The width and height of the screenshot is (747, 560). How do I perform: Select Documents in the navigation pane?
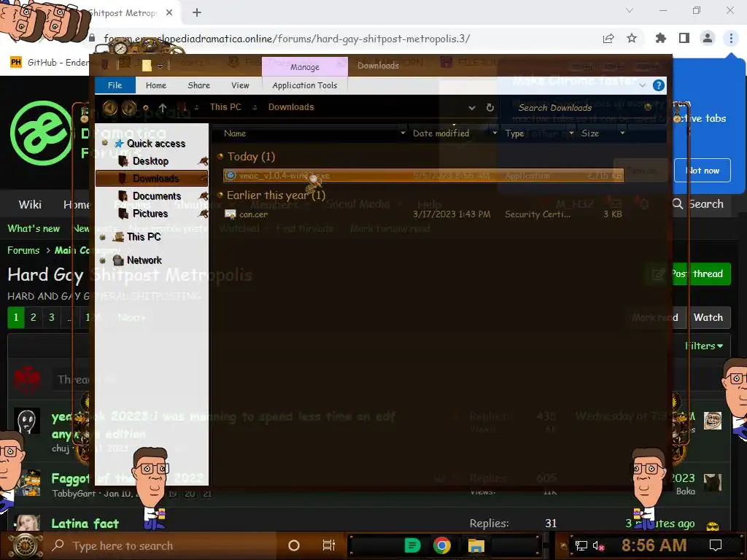pos(157,195)
